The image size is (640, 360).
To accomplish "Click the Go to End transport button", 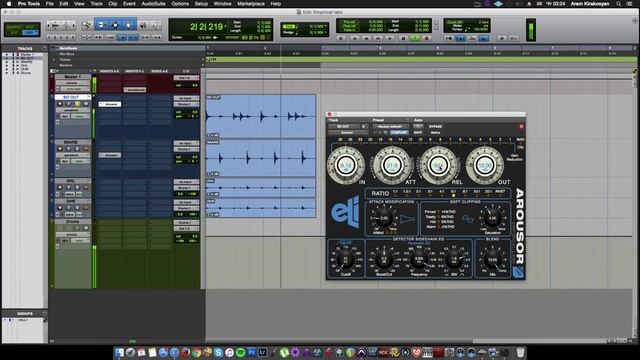I will [x=390, y=38].
